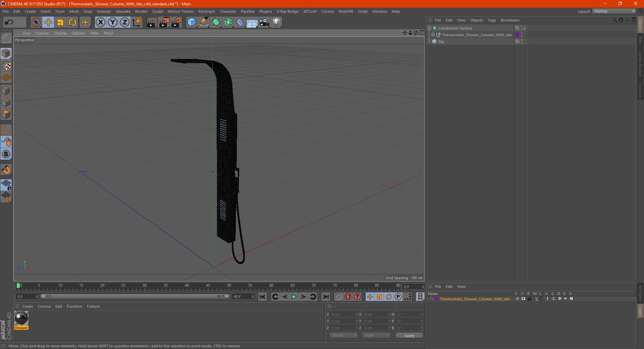Switch to Polygons mode

[x=6, y=114]
